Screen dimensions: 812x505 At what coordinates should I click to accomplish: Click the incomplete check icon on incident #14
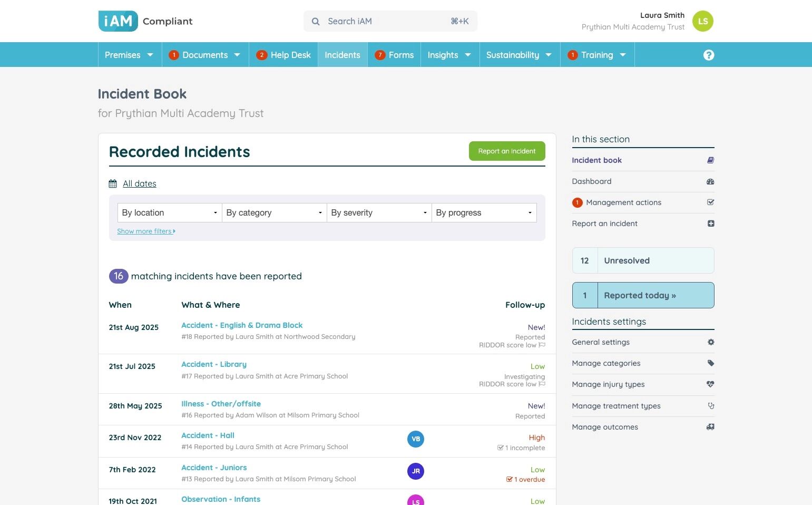pos(500,448)
